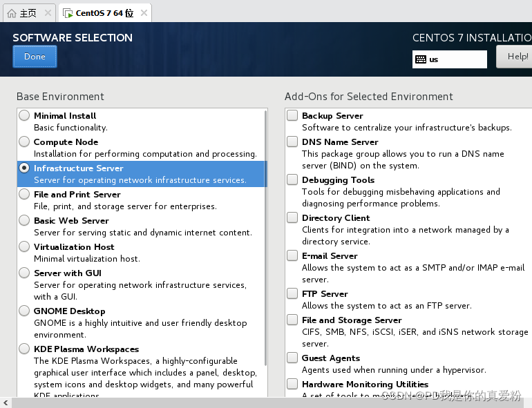The image size is (532, 408).
Task: Check the Hardware Monitoring Utilities add-on
Action: coord(292,384)
